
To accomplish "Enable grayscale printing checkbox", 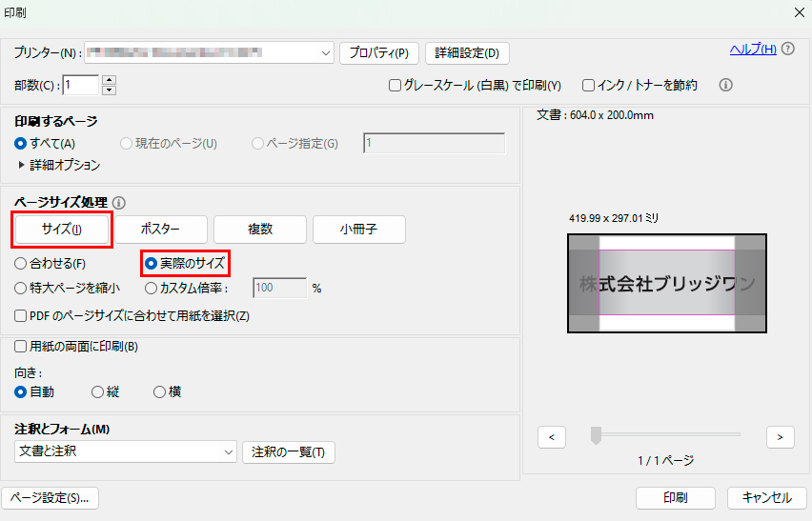I will pos(395,86).
